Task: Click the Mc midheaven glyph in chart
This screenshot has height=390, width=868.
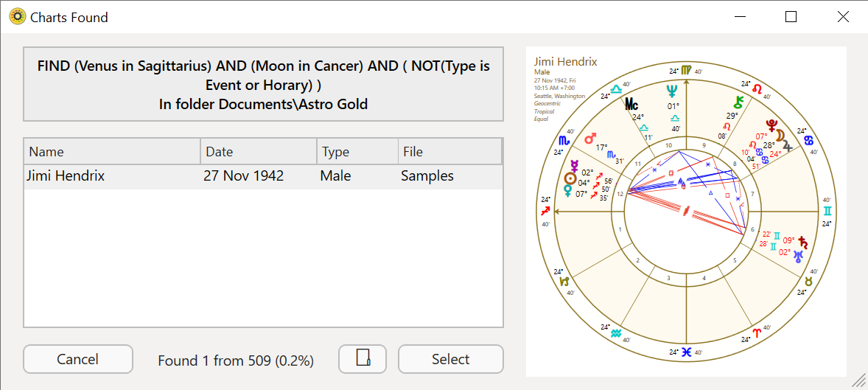Action: [x=631, y=104]
